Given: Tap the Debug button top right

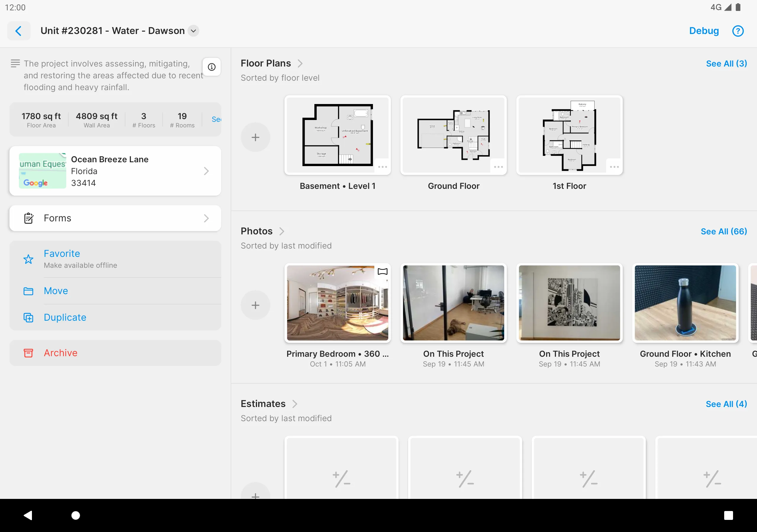Looking at the screenshot, I should [704, 31].
